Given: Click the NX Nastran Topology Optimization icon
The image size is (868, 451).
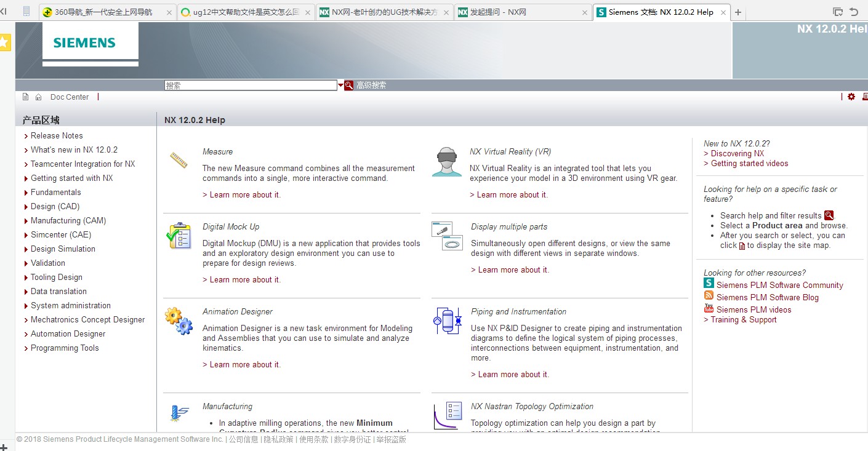Looking at the screenshot, I should [x=448, y=416].
